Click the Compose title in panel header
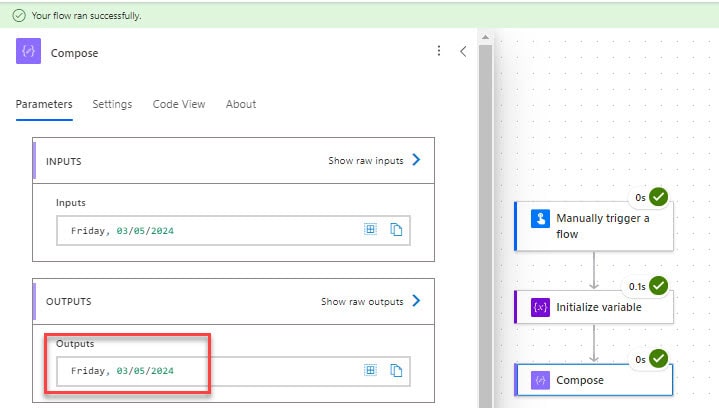The width and height of the screenshot is (719, 408). 74,53
